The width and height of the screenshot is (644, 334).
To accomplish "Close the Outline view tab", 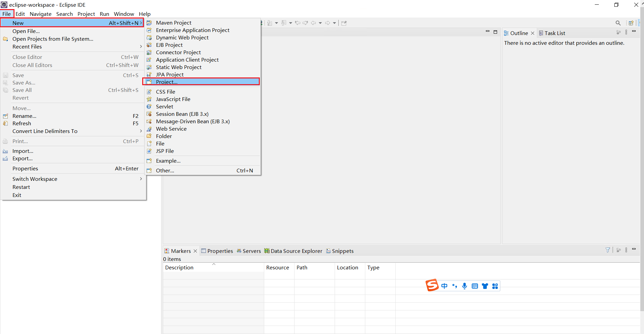I will pos(532,33).
